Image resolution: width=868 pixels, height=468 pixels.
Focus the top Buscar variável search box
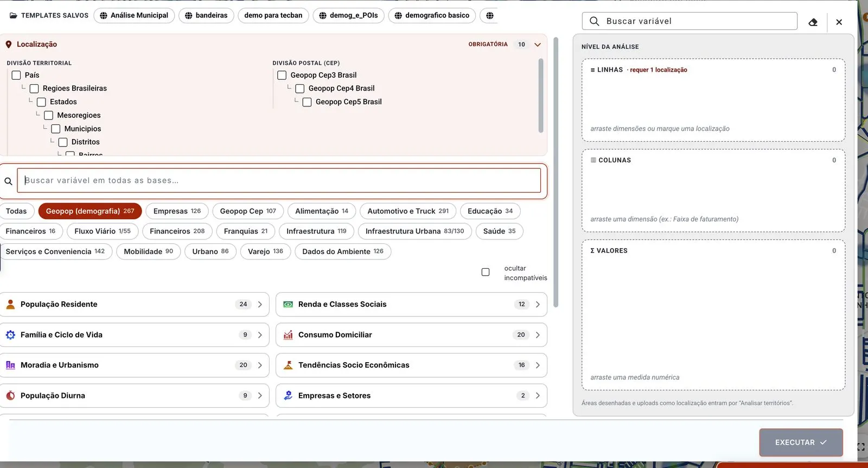point(690,21)
